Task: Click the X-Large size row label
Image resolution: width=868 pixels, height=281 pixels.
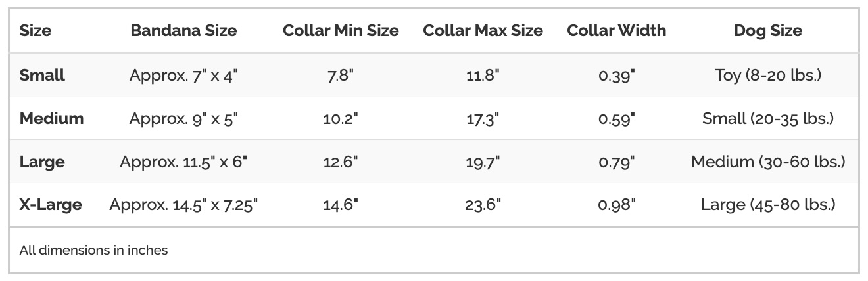Action: point(51,204)
